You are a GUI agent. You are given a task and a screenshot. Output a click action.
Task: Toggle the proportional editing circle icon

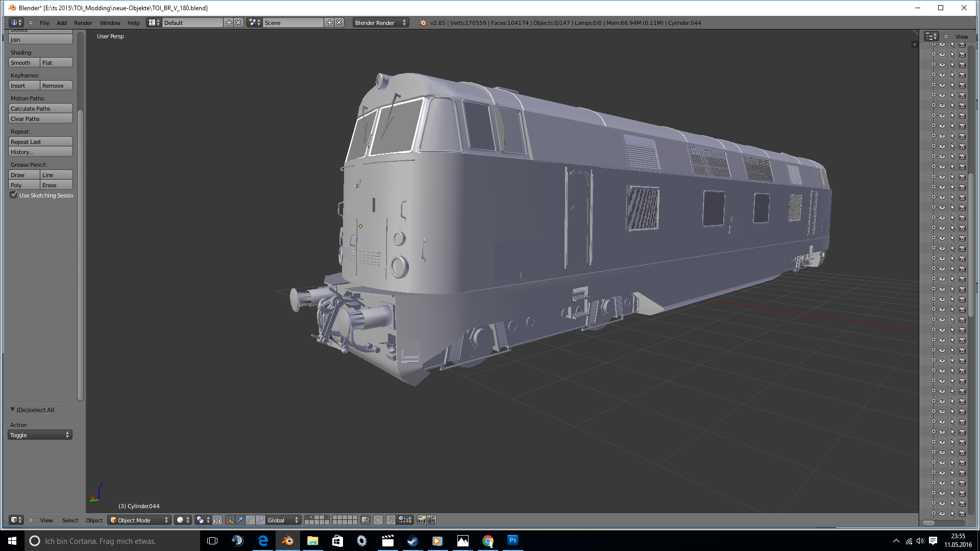[378, 520]
